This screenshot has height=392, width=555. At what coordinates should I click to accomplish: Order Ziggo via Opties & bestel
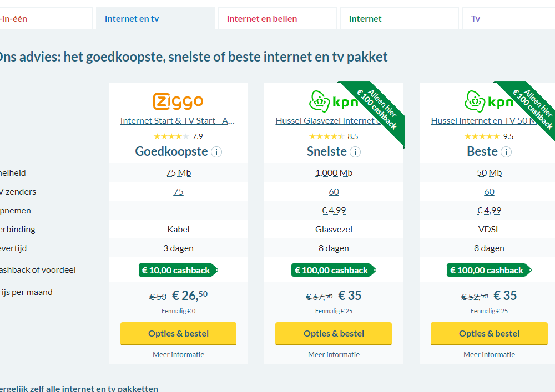(178, 334)
